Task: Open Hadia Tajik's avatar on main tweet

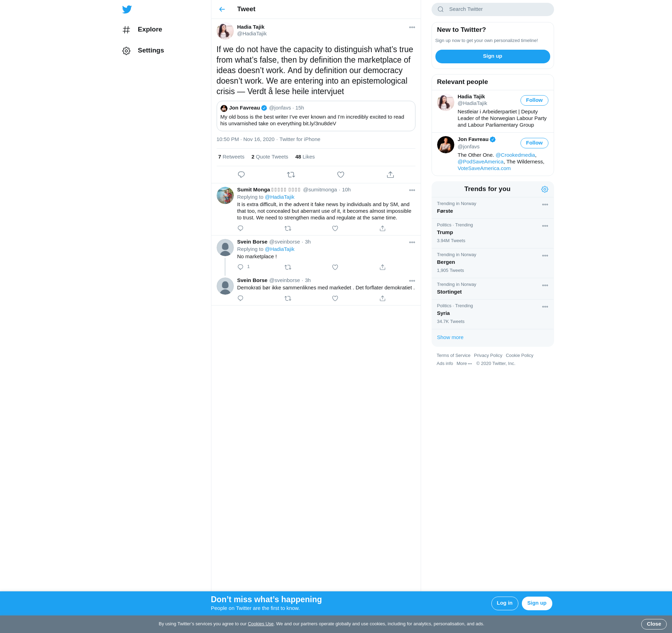Action: pyautogui.click(x=225, y=31)
